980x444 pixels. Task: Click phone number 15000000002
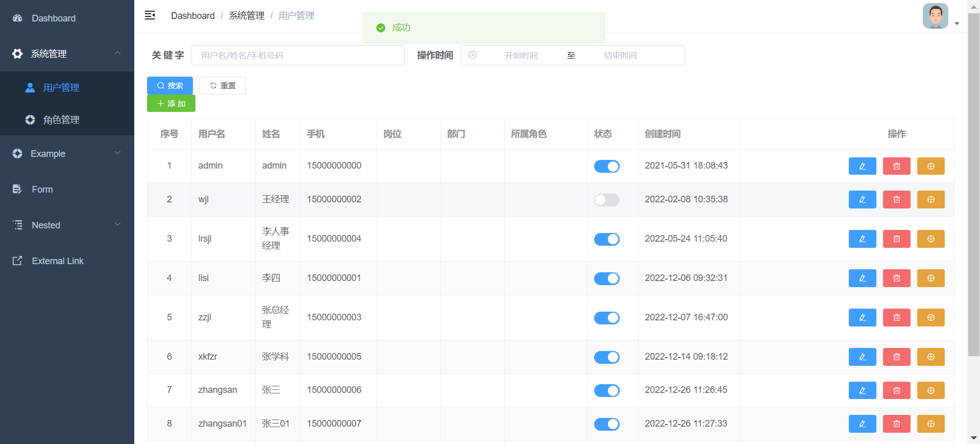[334, 199]
